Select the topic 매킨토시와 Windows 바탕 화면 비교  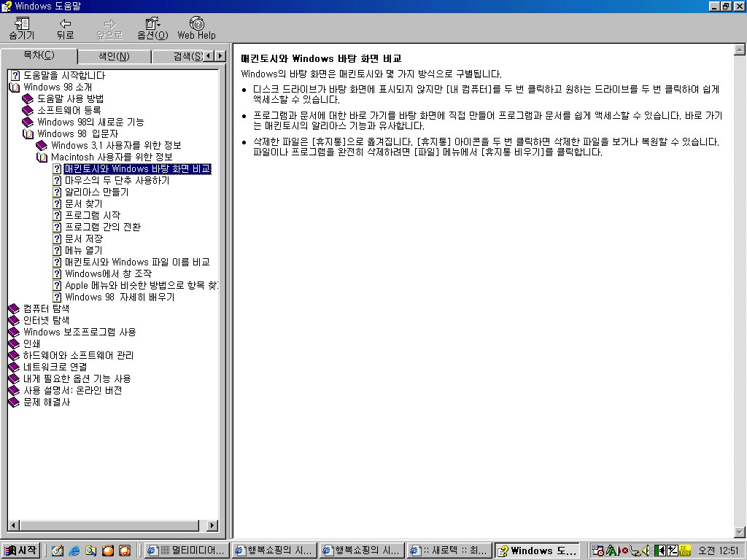coord(137,168)
